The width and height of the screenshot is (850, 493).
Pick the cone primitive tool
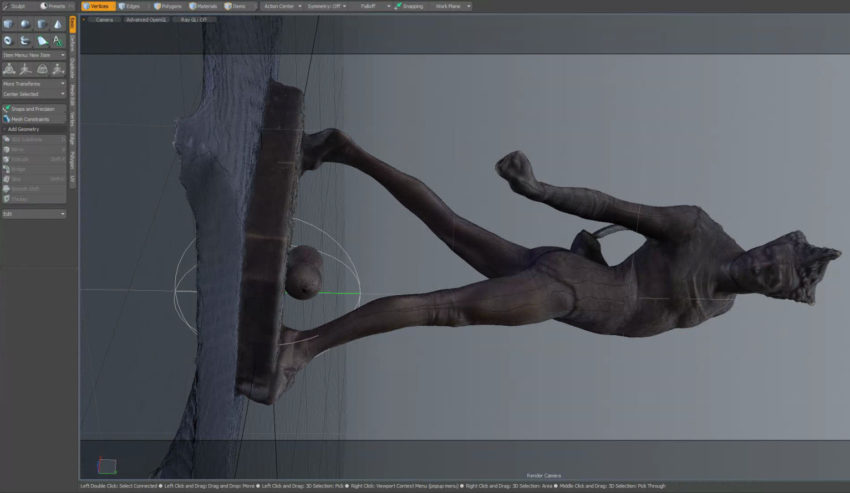click(58, 24)
